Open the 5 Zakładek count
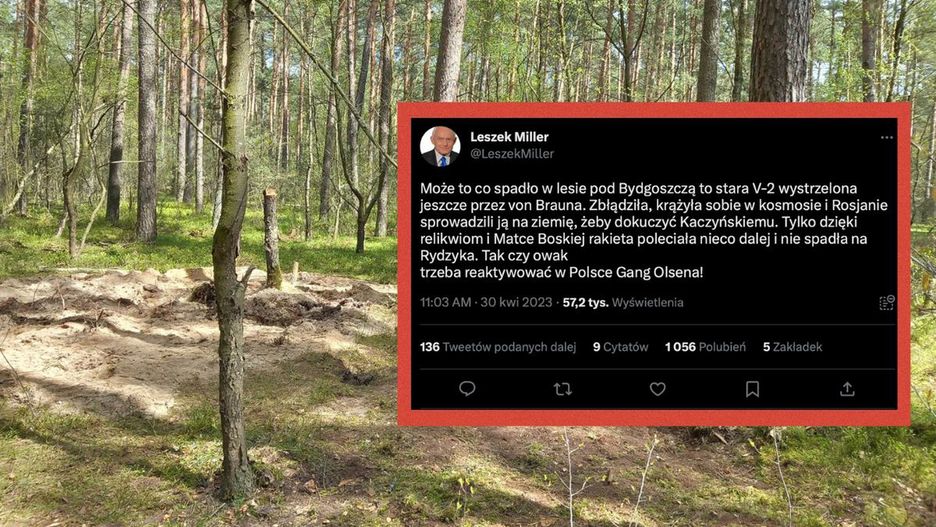 [x=792, y=347]
